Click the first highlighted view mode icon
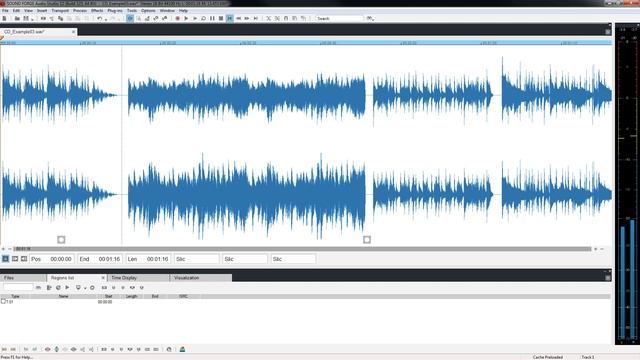Screen dimensions: 640x360 pos(6,259)
